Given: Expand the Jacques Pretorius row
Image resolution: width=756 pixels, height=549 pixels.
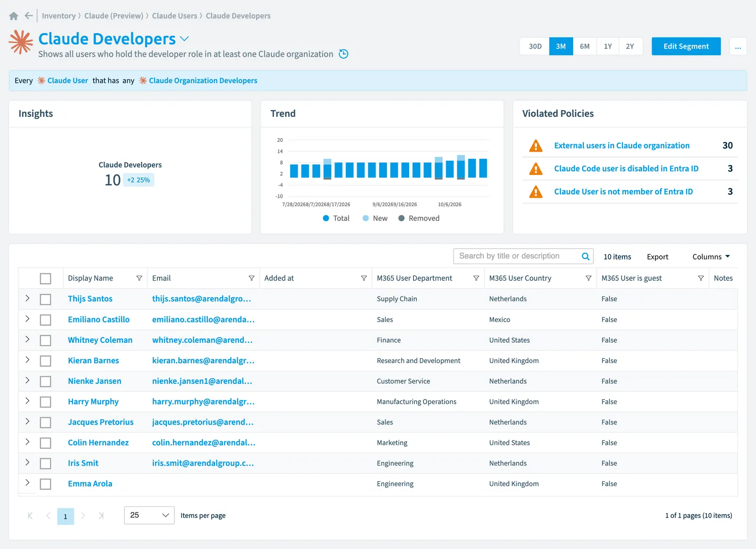Looking at the screenshot, I should pos(27,421).
